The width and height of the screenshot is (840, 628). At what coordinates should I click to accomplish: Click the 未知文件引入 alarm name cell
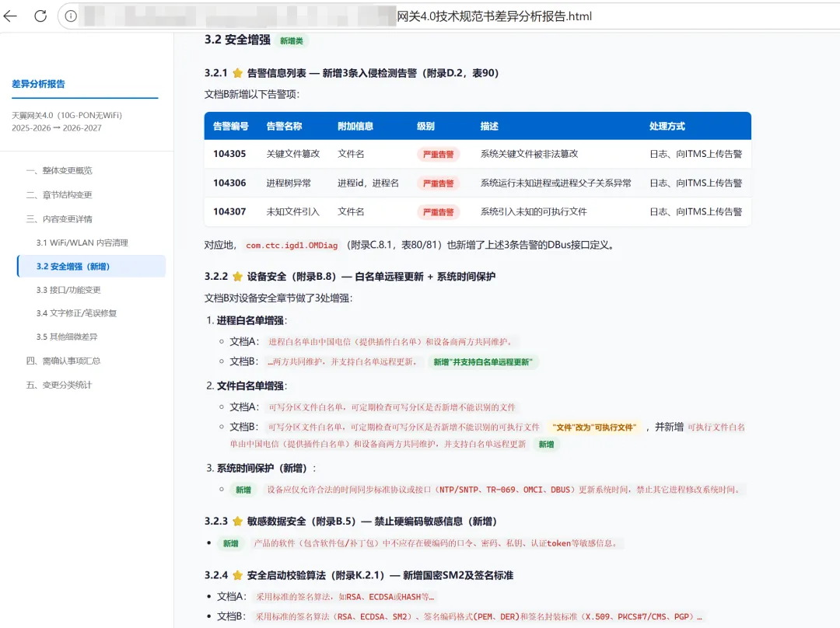tap(293, 212)
